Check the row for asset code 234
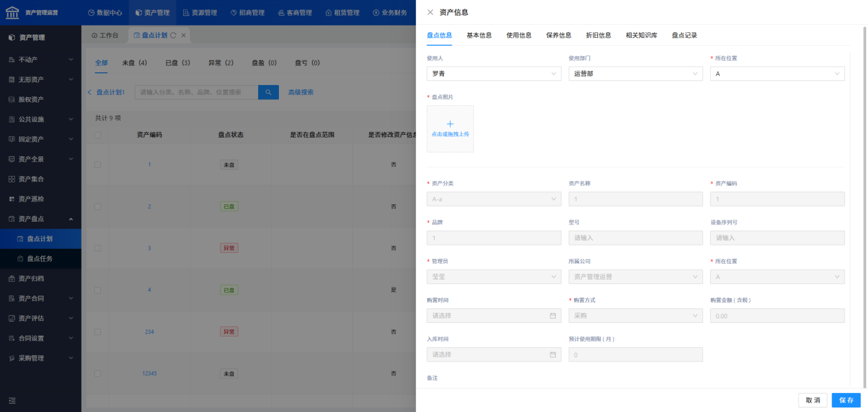This screenshot has height=412, width=868. [97, 332]
